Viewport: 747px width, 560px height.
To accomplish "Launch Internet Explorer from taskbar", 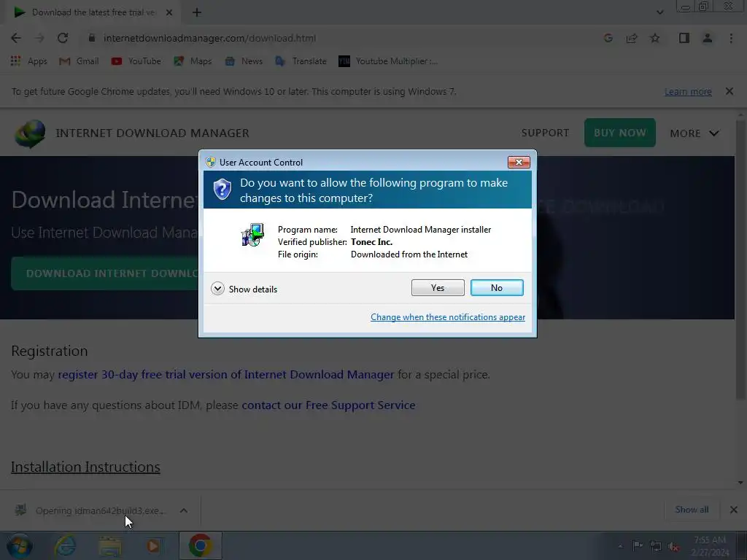I will [65, 545].
